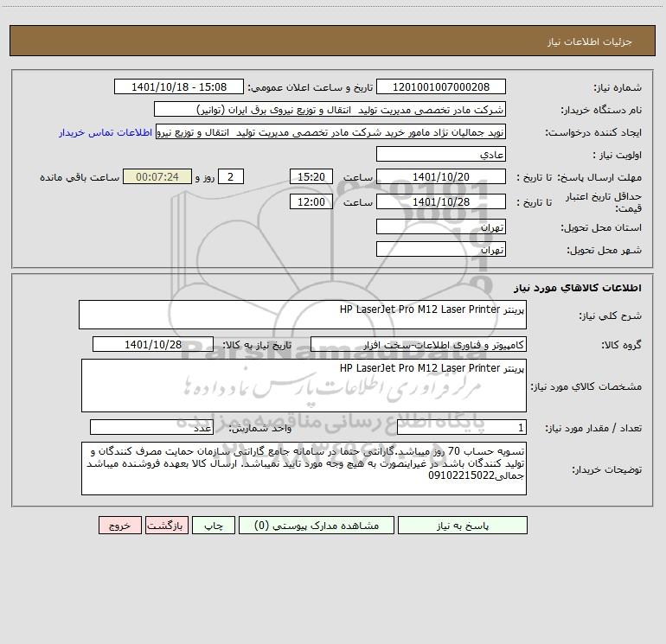
Task: Click quantity field showing 1
Action: [x=462, y=427]
